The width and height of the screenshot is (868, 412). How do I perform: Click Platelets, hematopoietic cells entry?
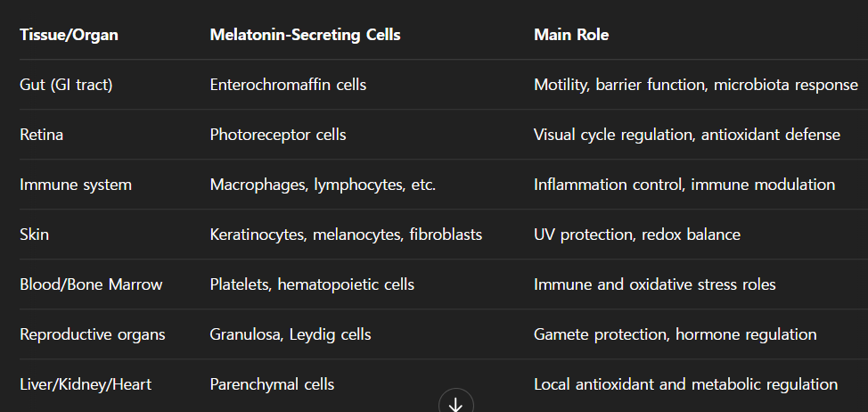coord(312,284)
